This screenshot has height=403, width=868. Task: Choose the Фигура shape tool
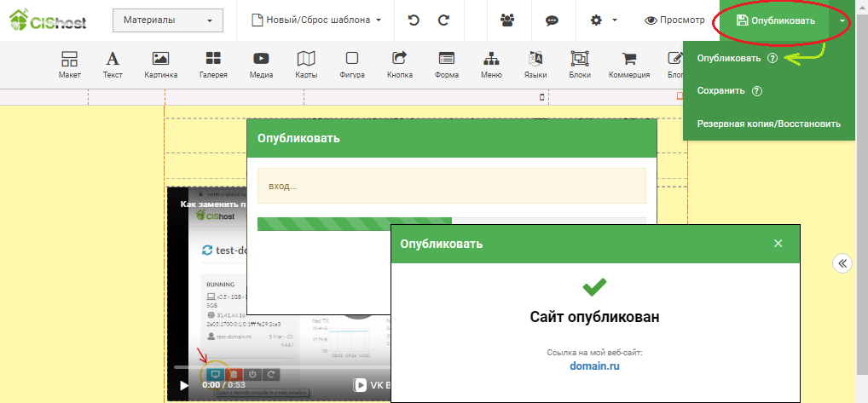351,65
